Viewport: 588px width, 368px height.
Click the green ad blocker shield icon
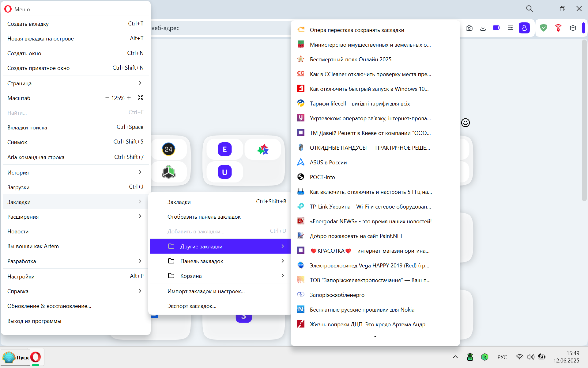click(x=544, y=28)
